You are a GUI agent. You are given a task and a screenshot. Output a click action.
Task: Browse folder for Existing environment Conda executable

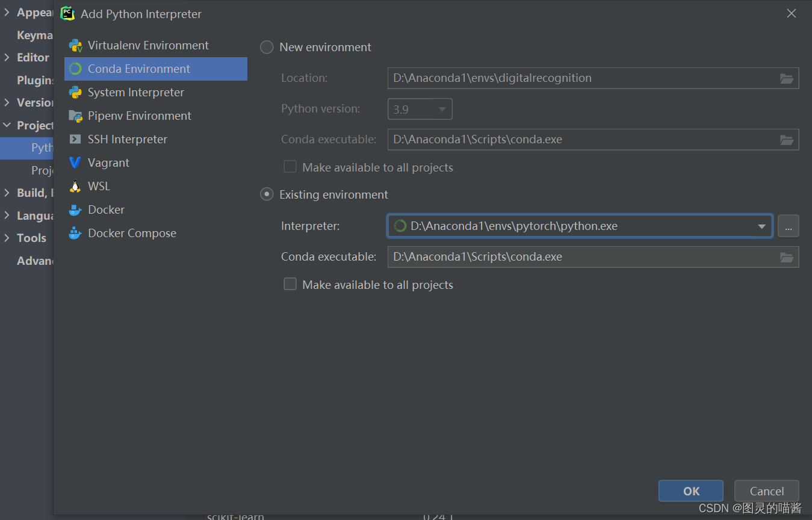pos(787,257)
